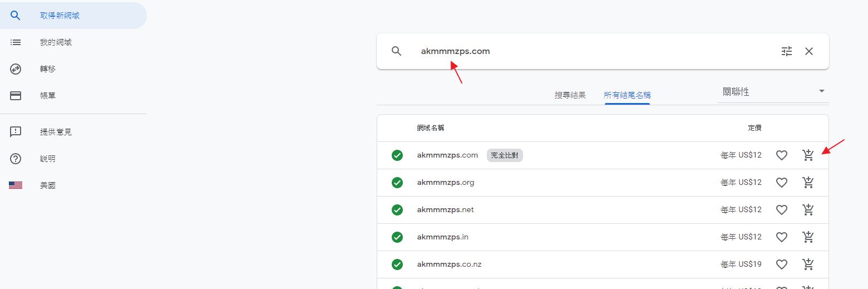This screenshot has height=289, width=868.
Task: Favorite akmmmzps.com with the heart
Action: [782, 155]
